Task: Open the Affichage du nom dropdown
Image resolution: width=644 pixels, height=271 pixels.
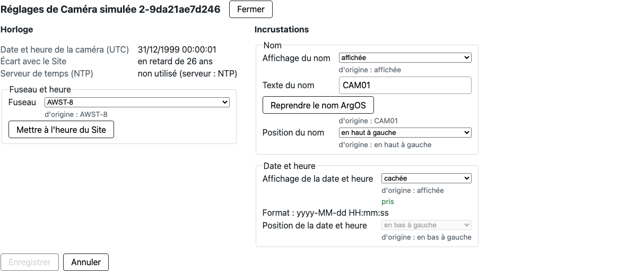Action: [x=405, y=58]
